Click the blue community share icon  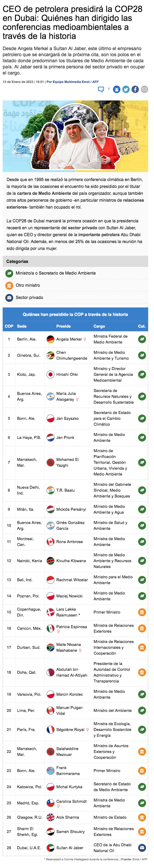coord(117,89)
